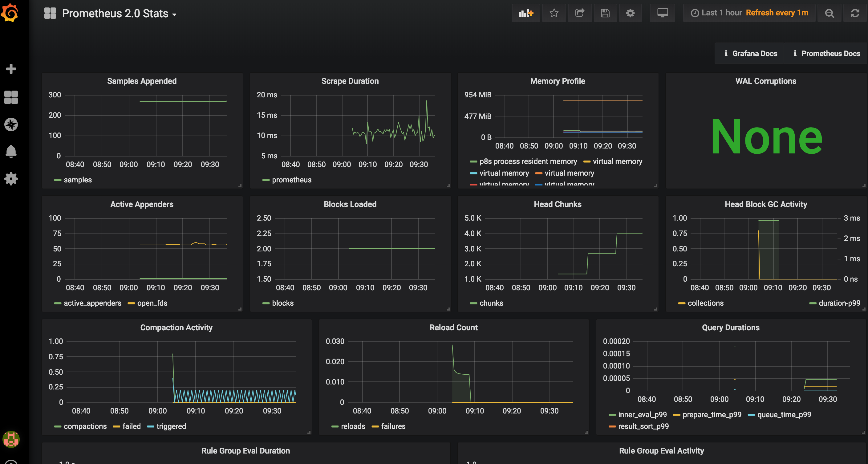
Task: Expand the Scrape Duration panel title menu
Action: (x=350, y=81)
